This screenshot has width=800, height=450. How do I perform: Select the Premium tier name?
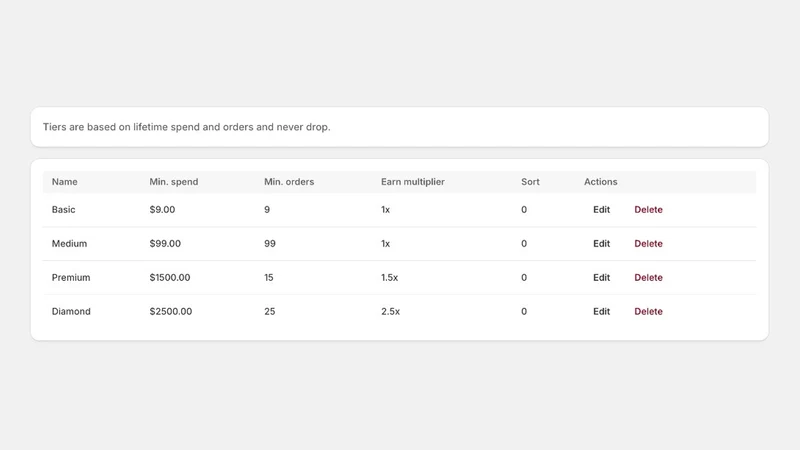[x=71, y=278]
